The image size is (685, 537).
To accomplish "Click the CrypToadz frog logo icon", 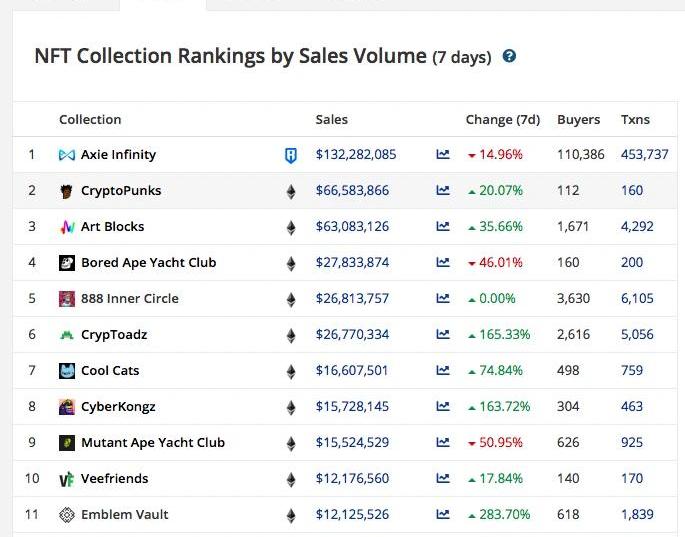I will [67, 335].
